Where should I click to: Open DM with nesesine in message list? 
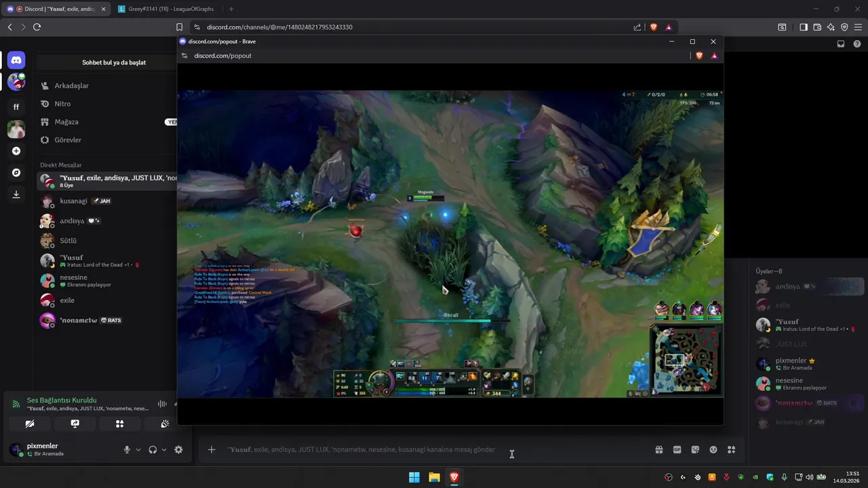[x=106, y=281]
